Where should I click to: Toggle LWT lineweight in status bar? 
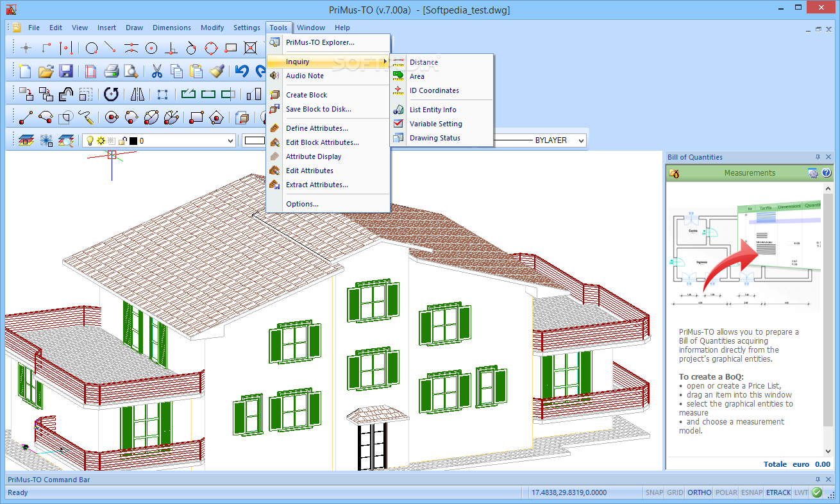(802, 492)
